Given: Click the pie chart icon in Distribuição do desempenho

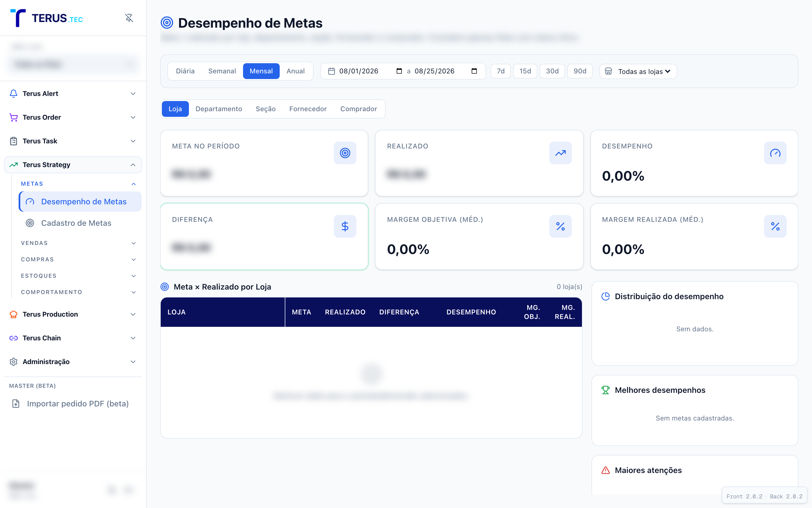Looking at the screenshot, I should [606, 296].
